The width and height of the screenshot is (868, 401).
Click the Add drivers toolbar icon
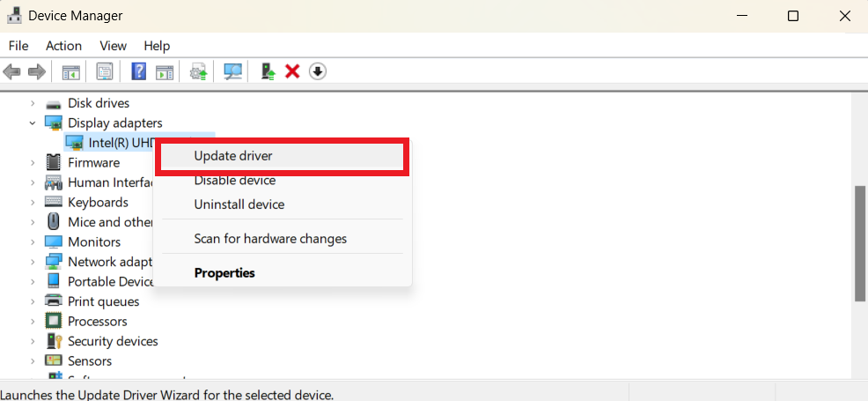coord(268,71)
